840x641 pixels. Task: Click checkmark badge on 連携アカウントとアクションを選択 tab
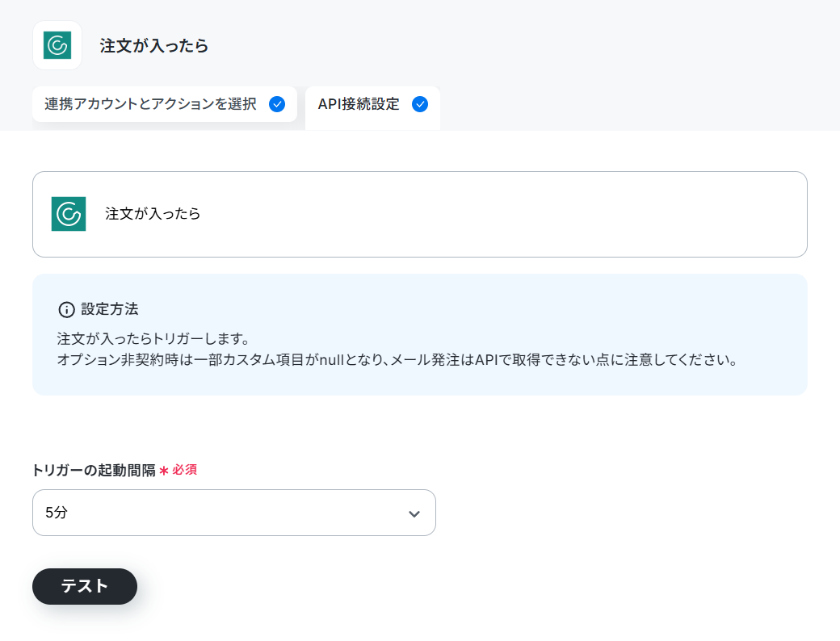pos(277,104)
